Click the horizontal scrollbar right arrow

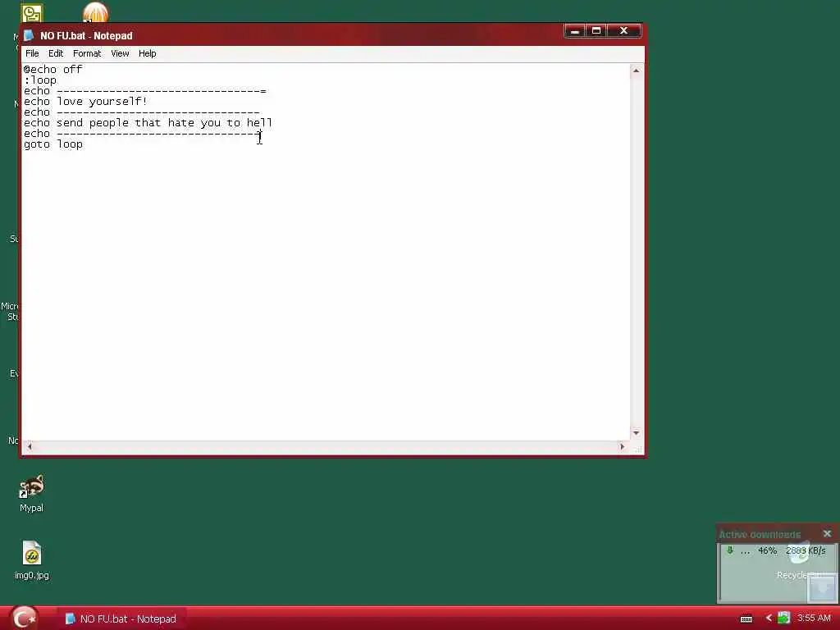click(x=622, y=446)
